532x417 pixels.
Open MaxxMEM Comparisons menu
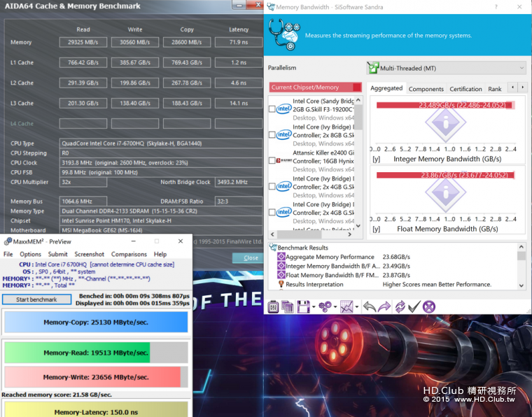129,254
